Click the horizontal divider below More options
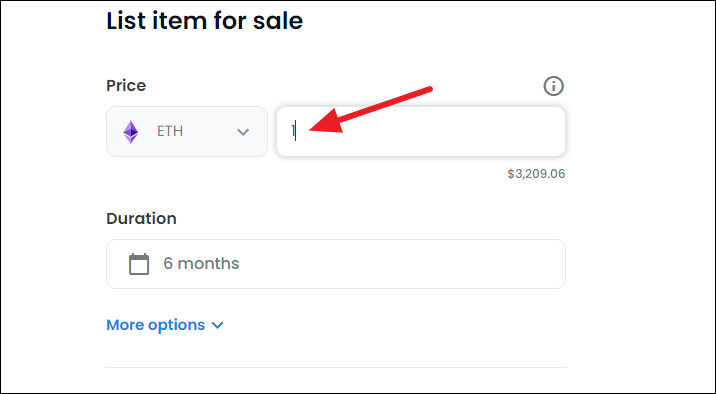This screenshot has width=716, height=394. pos(336,367)
